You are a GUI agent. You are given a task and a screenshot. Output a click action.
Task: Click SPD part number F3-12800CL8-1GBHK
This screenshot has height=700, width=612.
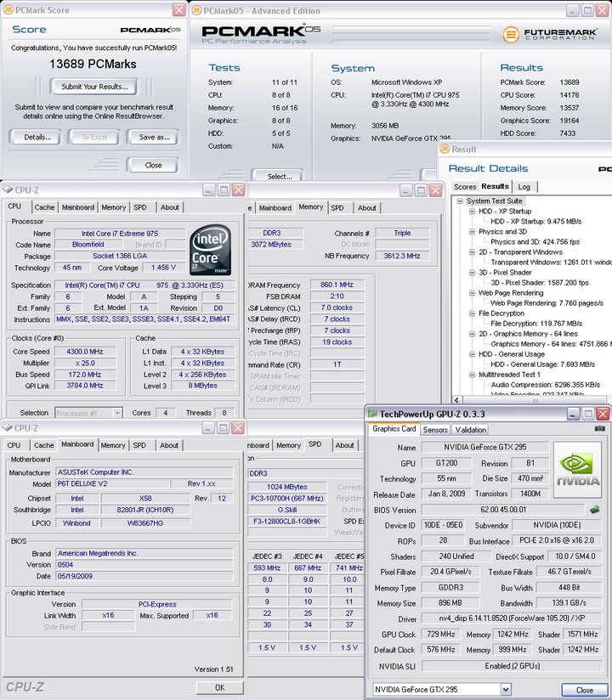point(286,521)
